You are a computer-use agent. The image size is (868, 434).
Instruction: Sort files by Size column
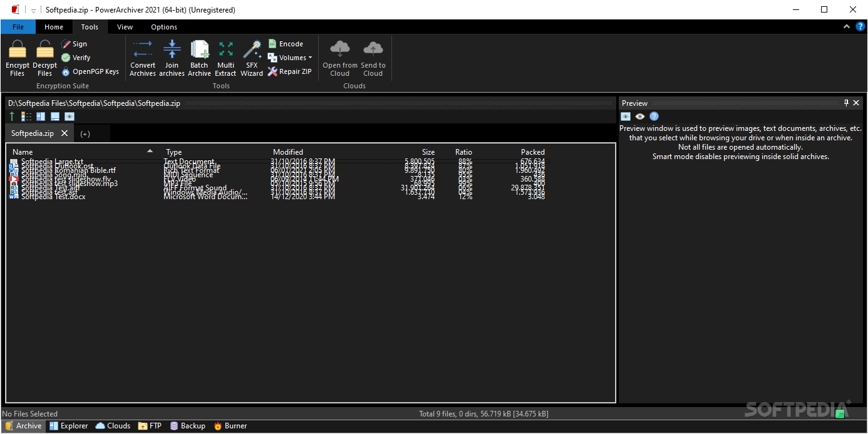click(x=428, y=152)
